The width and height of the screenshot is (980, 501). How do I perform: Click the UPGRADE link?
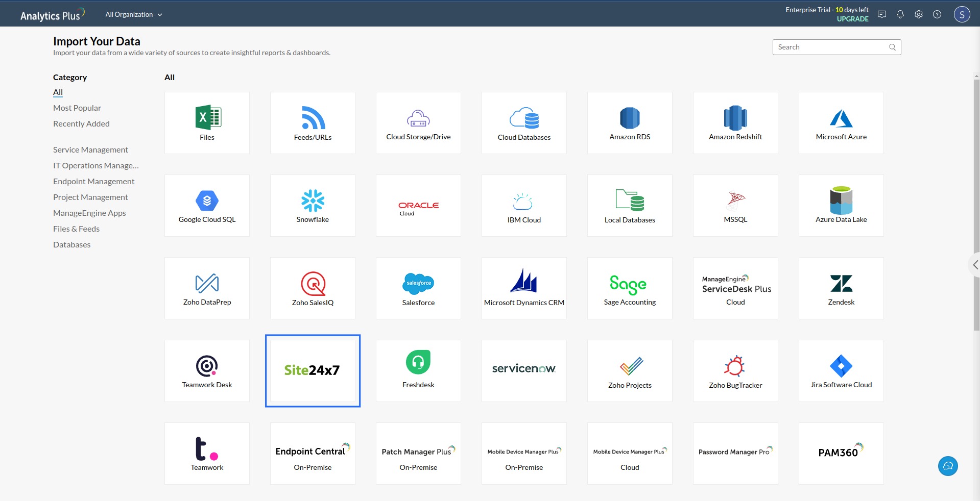pyautogui.click(x=852, y=19)
